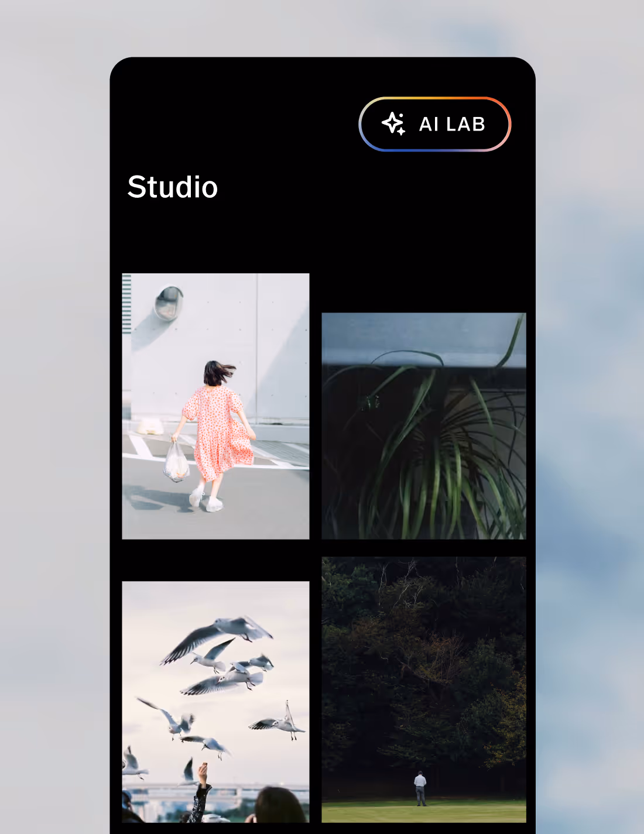The image size is (644, 834).
Task: Click the AI LAB button
Action: pos(434,123)
